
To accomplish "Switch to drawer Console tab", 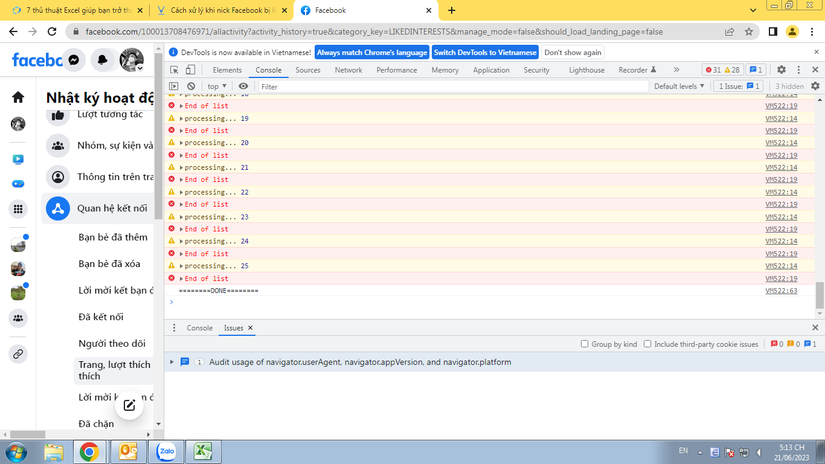I will 199,328.
